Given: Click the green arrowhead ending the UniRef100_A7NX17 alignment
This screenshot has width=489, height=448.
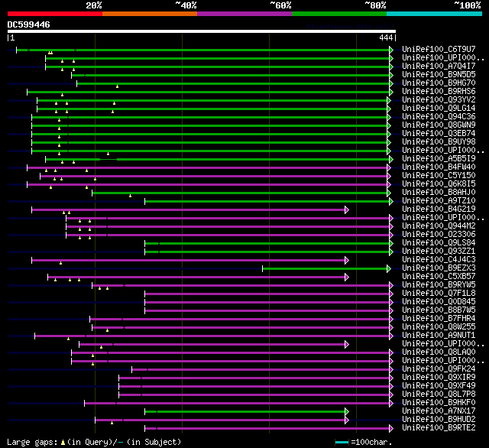Looking at the screenshot, I should pyautogui.click(x=347, y=412).
